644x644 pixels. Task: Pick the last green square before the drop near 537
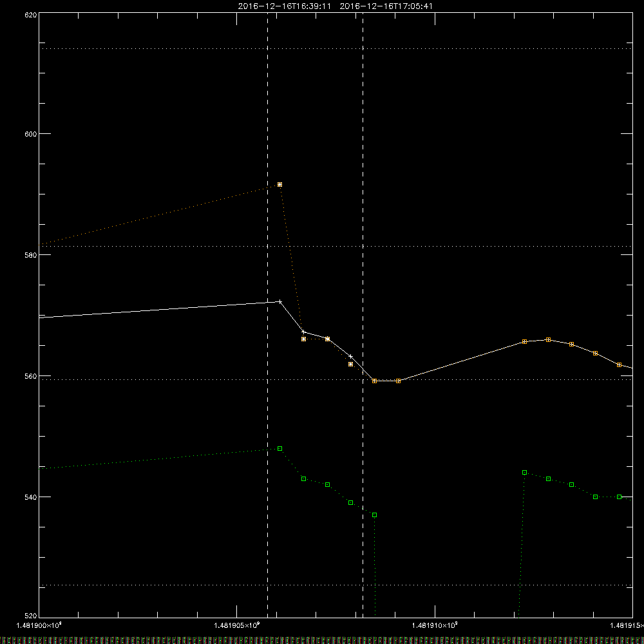coord(374,515)
